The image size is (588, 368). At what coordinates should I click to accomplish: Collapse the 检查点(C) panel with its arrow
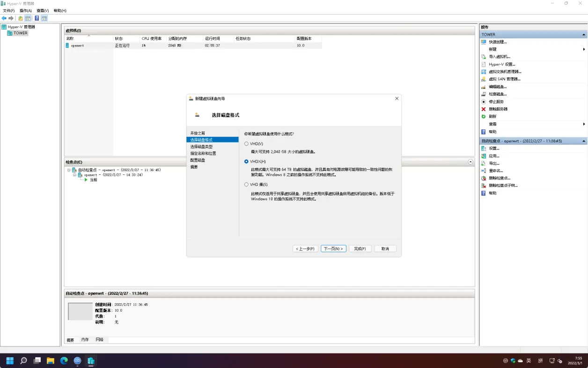[470, 162]
